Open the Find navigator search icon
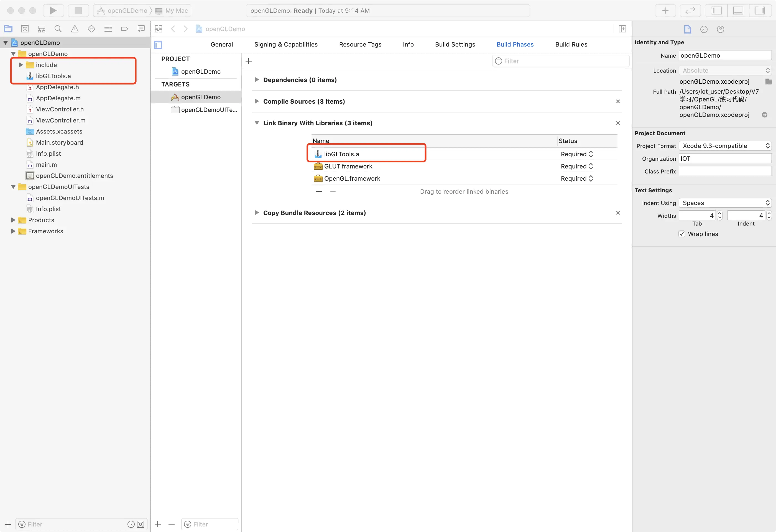This screenshot has width=776, height=532. [x=58, y=29]
